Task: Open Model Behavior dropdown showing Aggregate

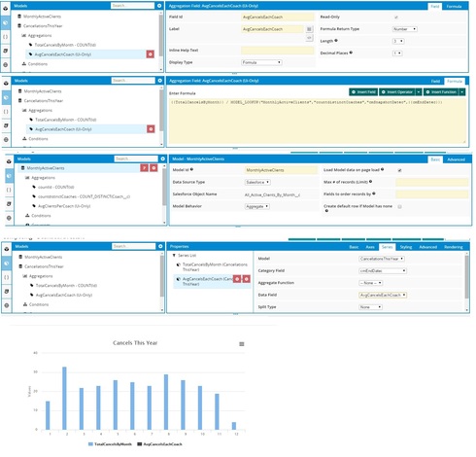Action: (x=257, y=206)
